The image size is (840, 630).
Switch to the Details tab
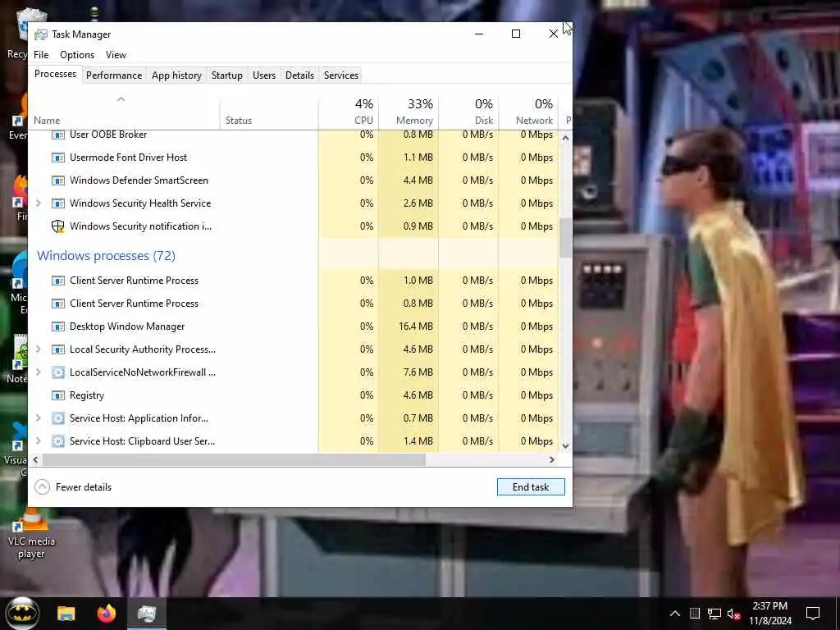[299, 75]
